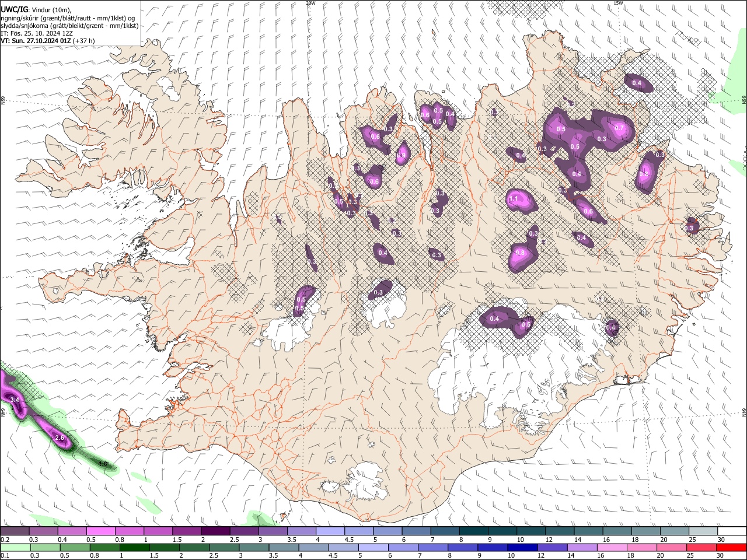Click the 1.1 snowfall value on the map
The width and height of the screenshot is (747, 560).
click(514, 199)
